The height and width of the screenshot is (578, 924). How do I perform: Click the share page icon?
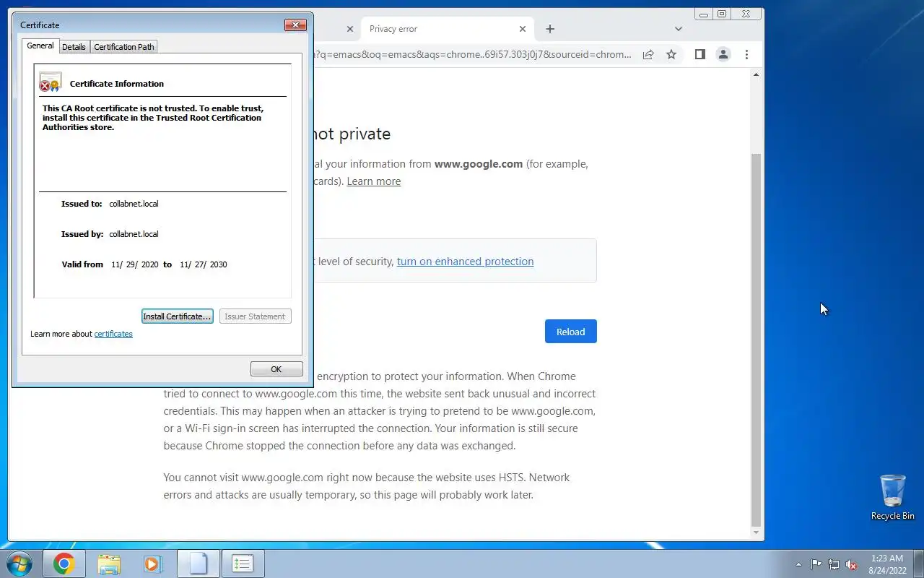tap(648, 54)
